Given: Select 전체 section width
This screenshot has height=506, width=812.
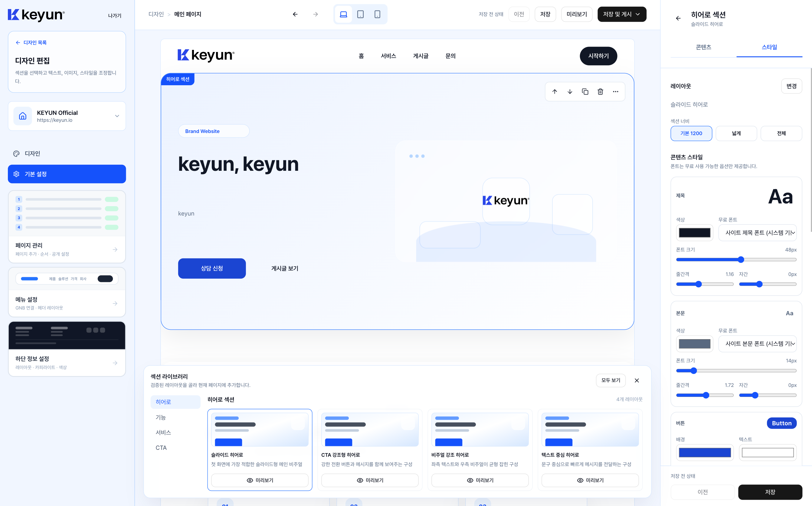Looking at the screenshot, I should (781, 134).
